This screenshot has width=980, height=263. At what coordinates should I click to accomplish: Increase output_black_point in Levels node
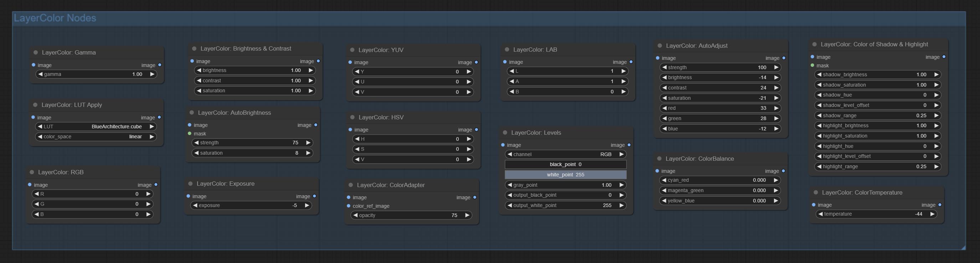[622, 195]
